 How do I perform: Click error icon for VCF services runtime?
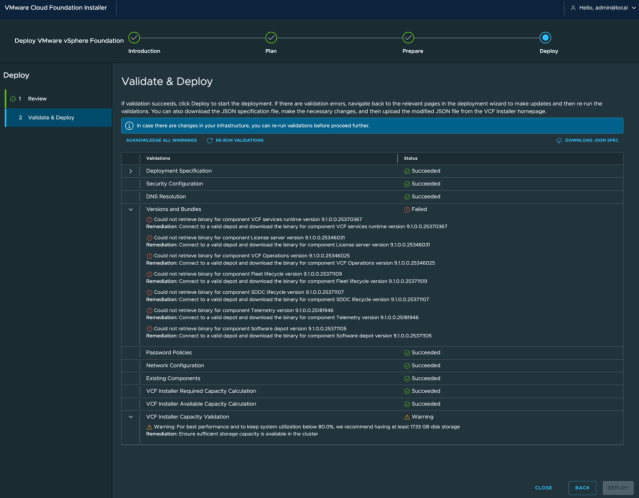coord(149,220)
